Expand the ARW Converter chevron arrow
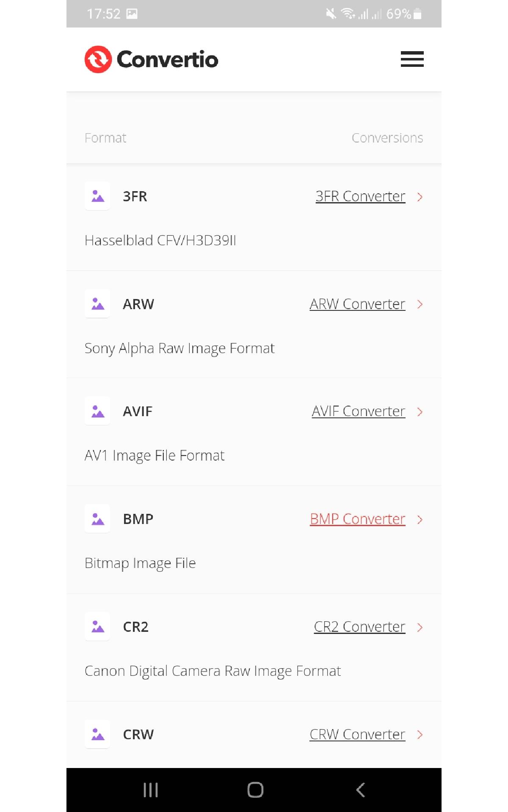The width and height of the screenshot is (508, 812). point(420,304)
